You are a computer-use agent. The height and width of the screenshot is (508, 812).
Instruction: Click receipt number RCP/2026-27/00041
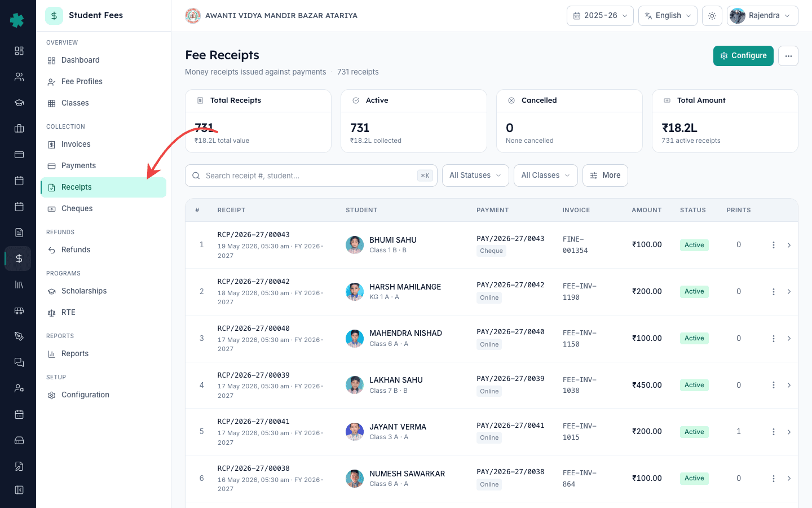point(254,422)
